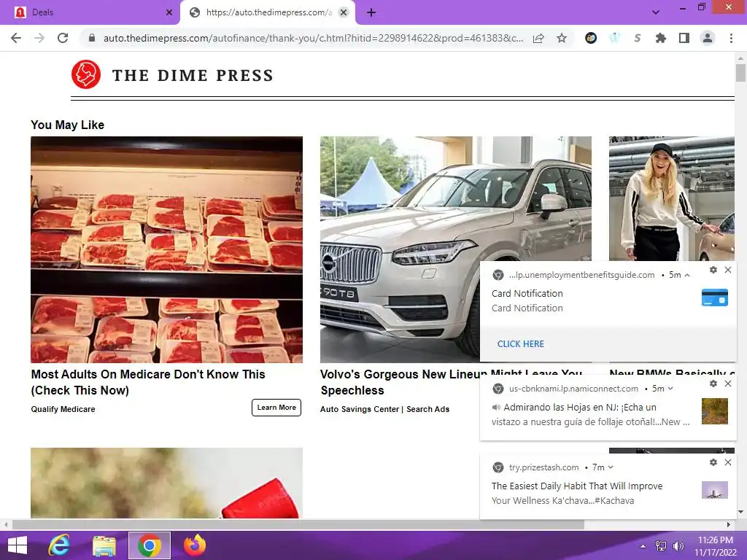Click CLICK HERE in Card Notification
This screenshot has height=560, width=747.
[x=521, y=344]
